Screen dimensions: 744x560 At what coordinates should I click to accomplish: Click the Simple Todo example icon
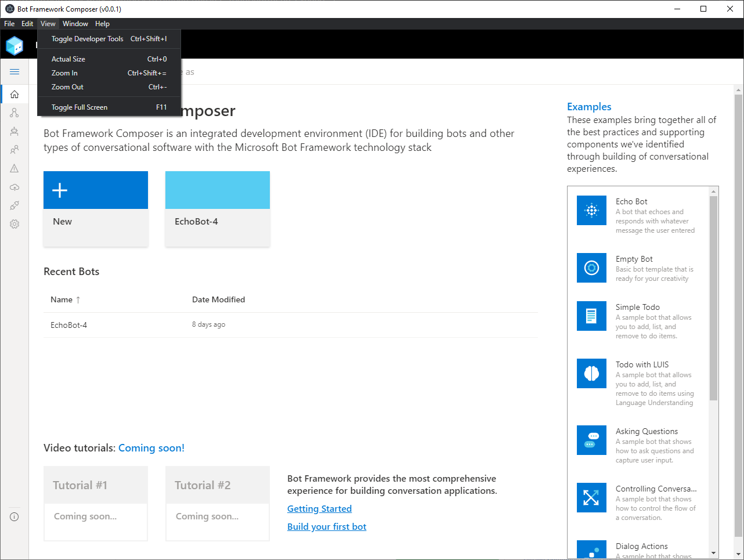coord(591,316)
